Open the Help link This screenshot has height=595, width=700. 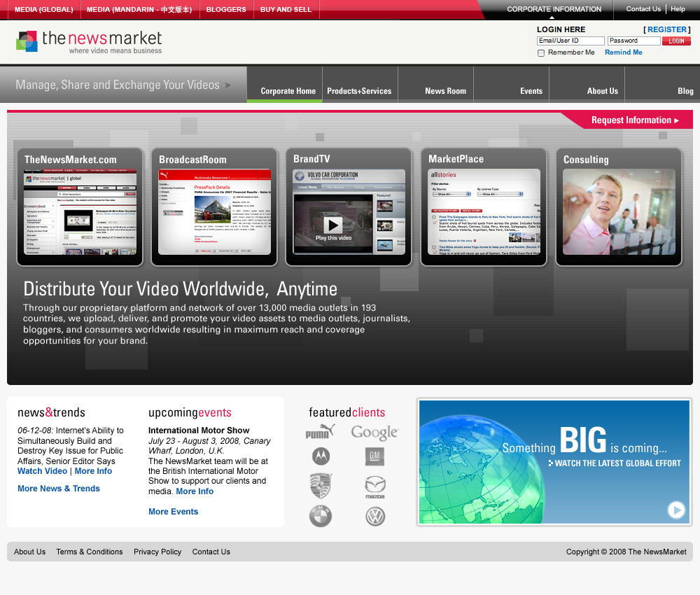(678, 9)
